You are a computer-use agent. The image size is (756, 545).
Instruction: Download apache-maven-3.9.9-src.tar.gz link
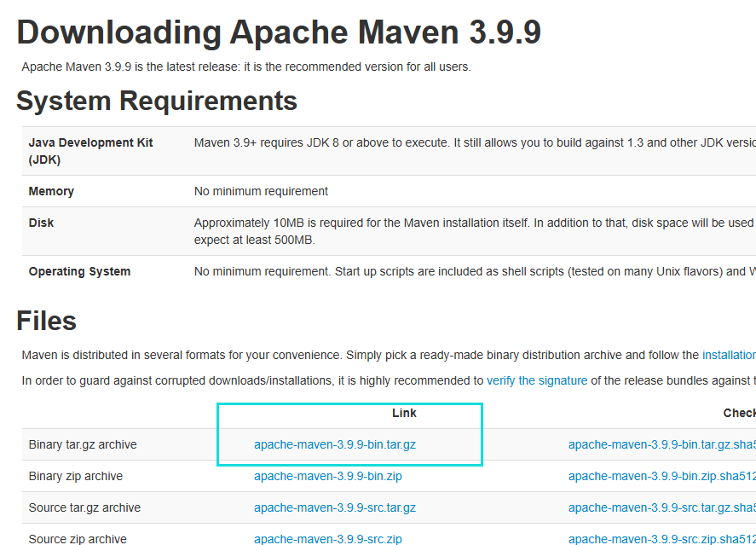point(335,507)
